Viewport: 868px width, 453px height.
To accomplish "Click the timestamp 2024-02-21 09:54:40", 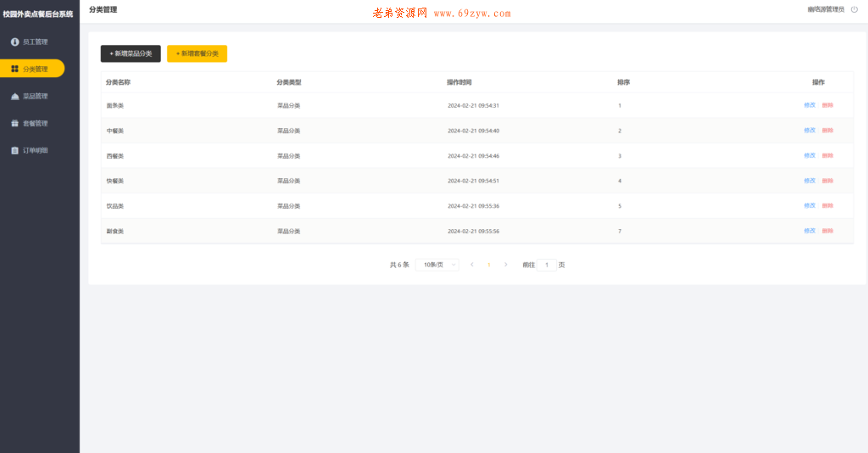I will coord(473,131).
